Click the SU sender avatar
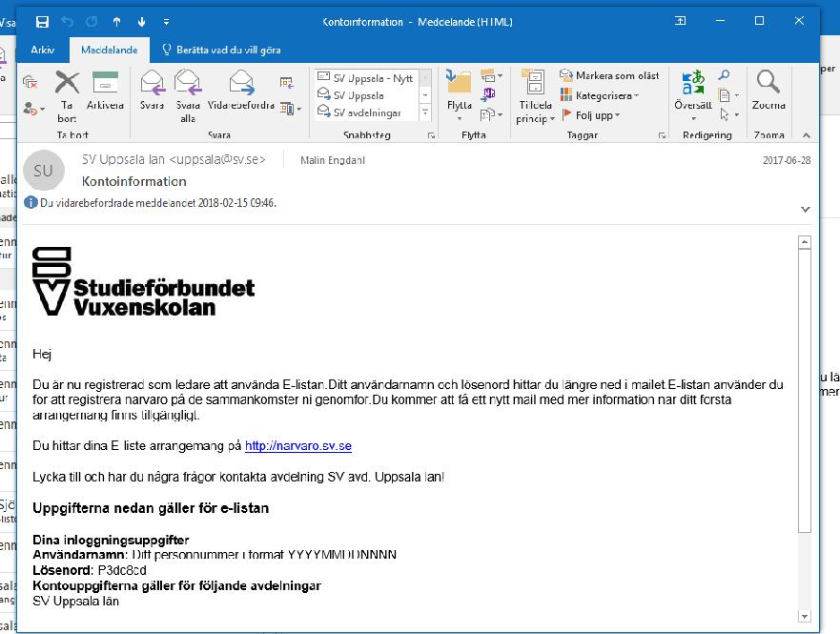Image resolution: width=840 pixels, height=634 pixels. pyautogui.click(x=44, y=171)
